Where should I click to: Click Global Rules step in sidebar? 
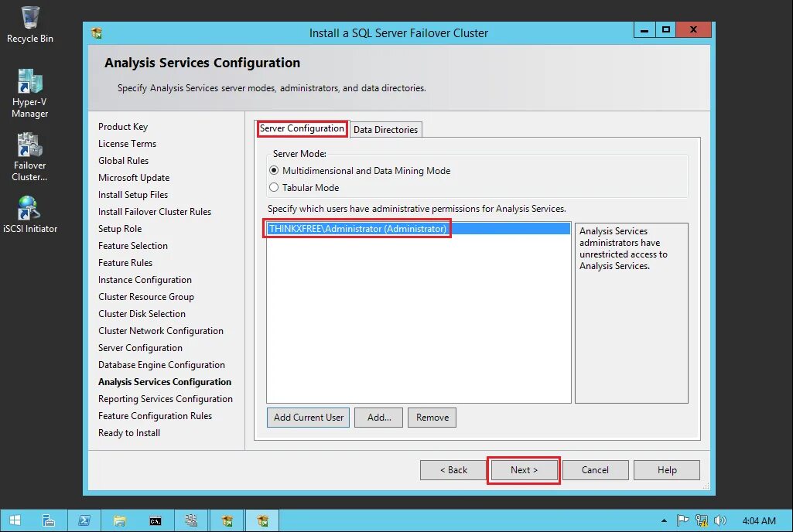(124, 160)
